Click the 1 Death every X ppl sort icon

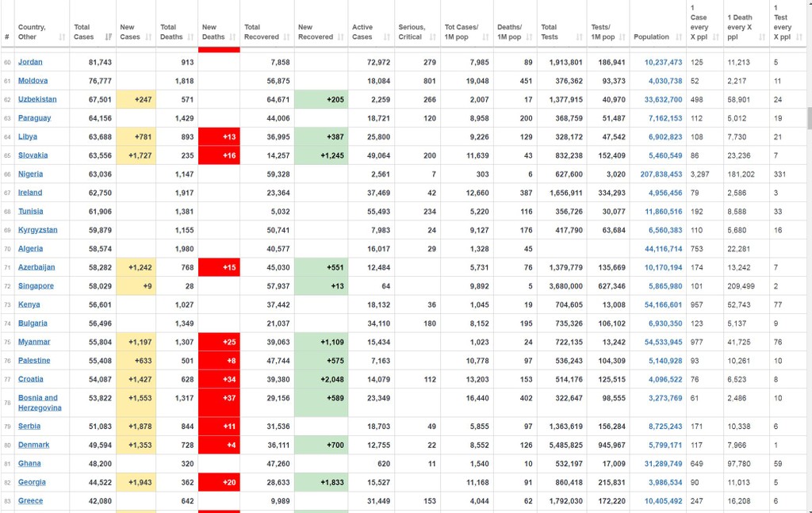[762, 36]
